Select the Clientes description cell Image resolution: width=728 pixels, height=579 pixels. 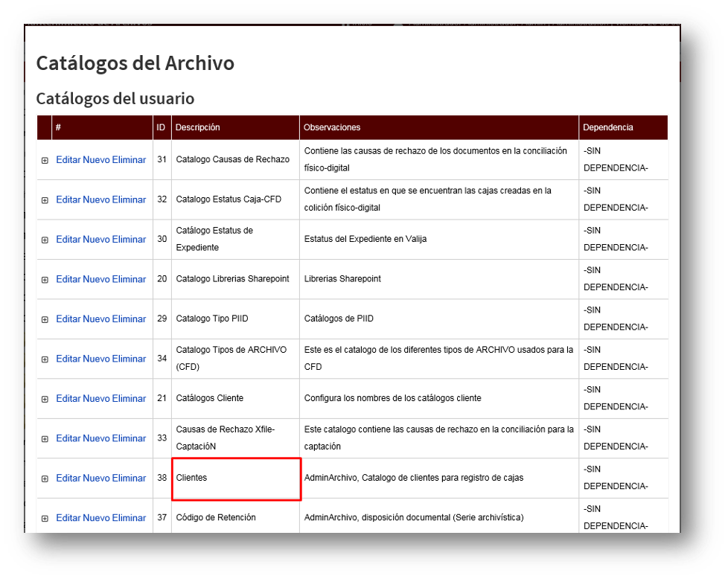236,478
